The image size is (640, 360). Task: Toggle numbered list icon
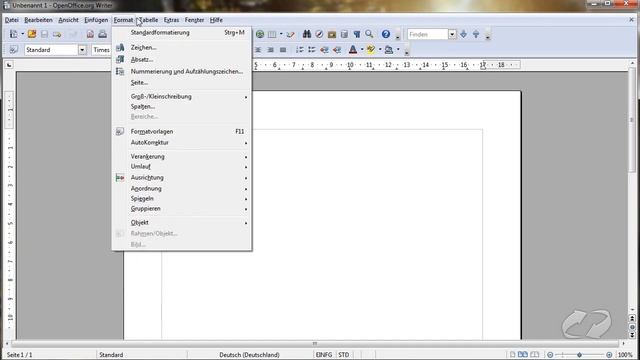tap(300, 50)
